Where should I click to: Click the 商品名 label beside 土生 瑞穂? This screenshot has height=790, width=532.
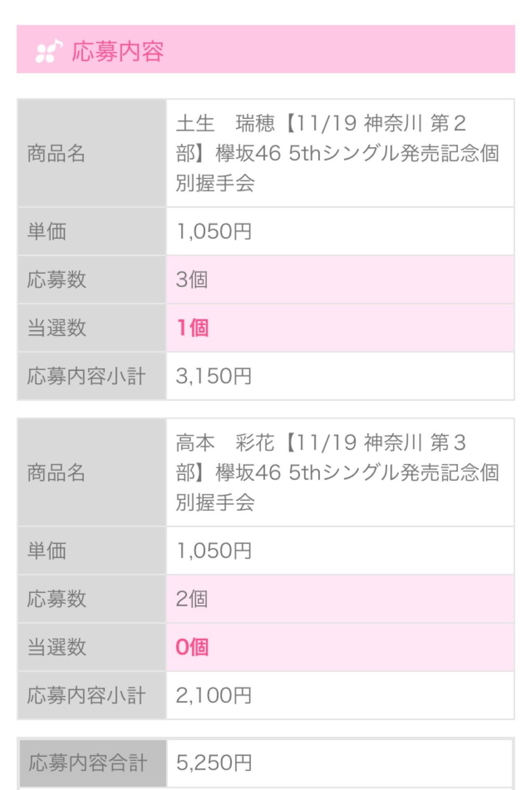(56, 153)
